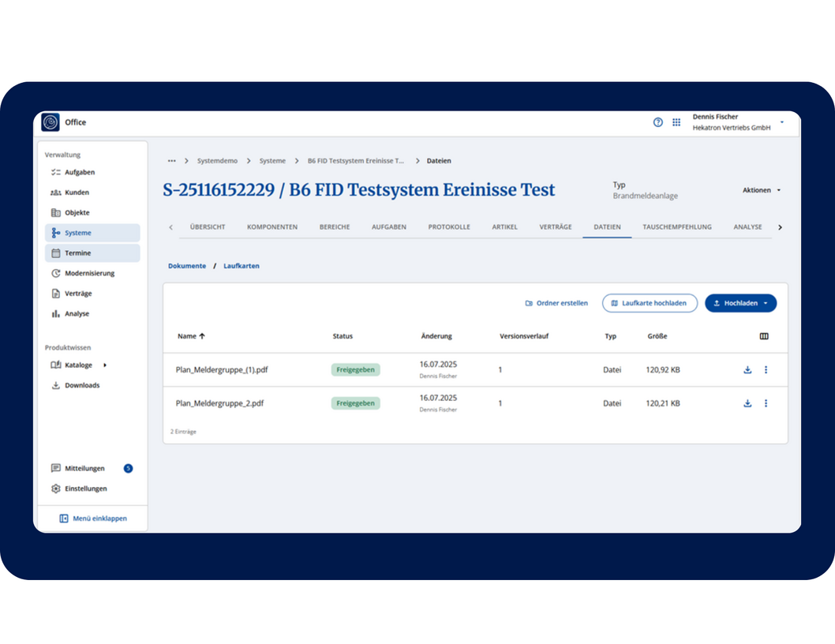This screenshot has height=644, width=835.
Task: Switch to the Komponenten tab
Action: pyautogui.click(x=271, y=227)
